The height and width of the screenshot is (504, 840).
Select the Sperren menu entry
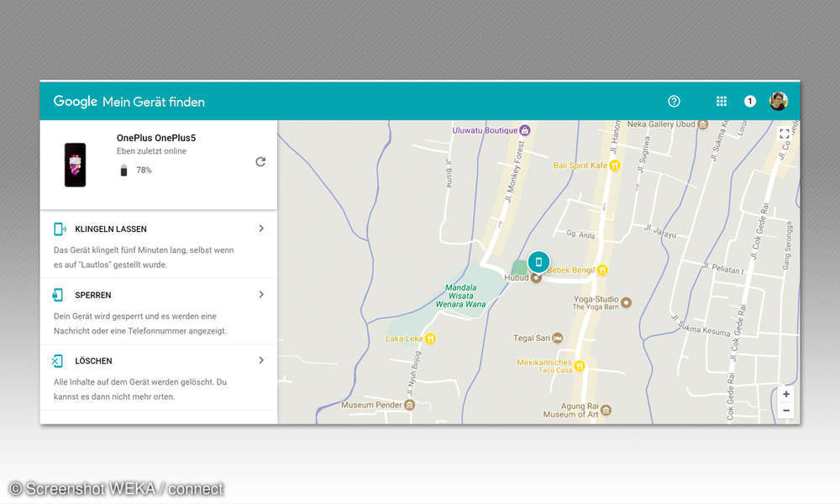point(93,296)
